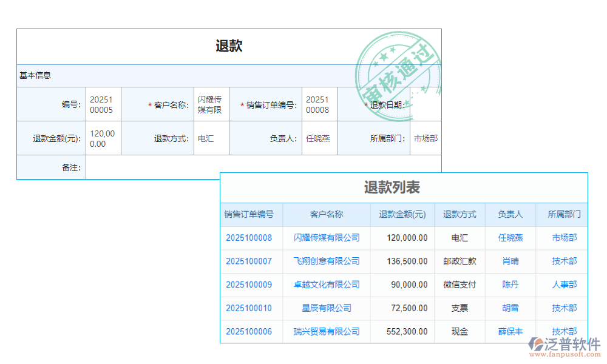Open customer 闪耀传媒有限公司
Screen dimensions: 607x364
(x=326, y=238)
